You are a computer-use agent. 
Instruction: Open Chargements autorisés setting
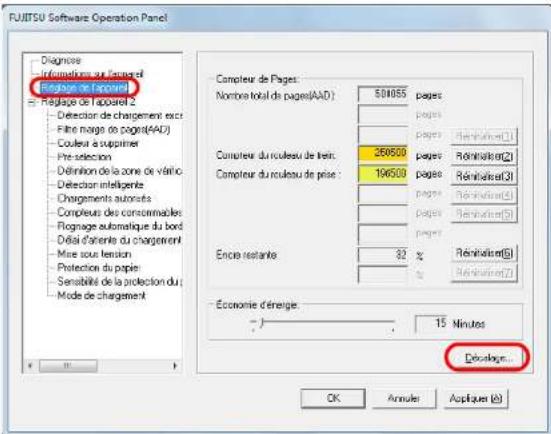tap(104, 199)
